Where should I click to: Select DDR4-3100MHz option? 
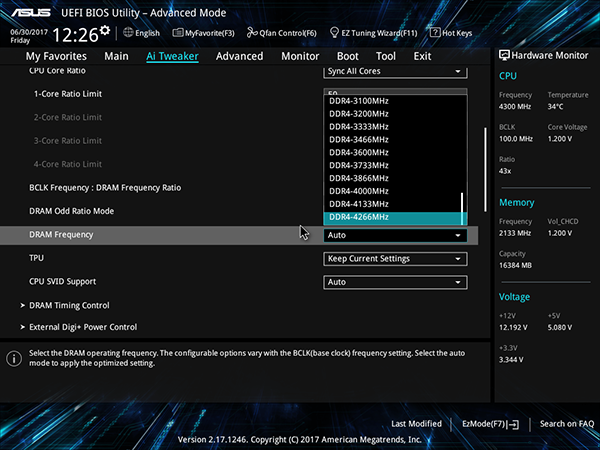[x=392, y=101]
